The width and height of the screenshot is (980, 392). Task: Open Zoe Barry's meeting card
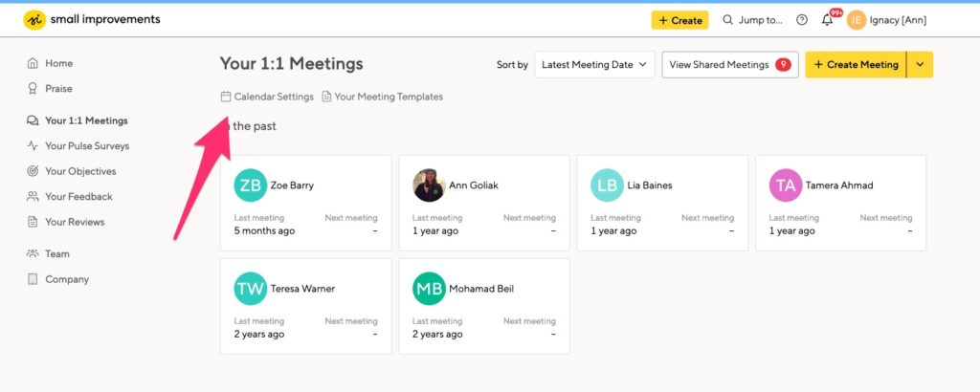pos(305,203)
